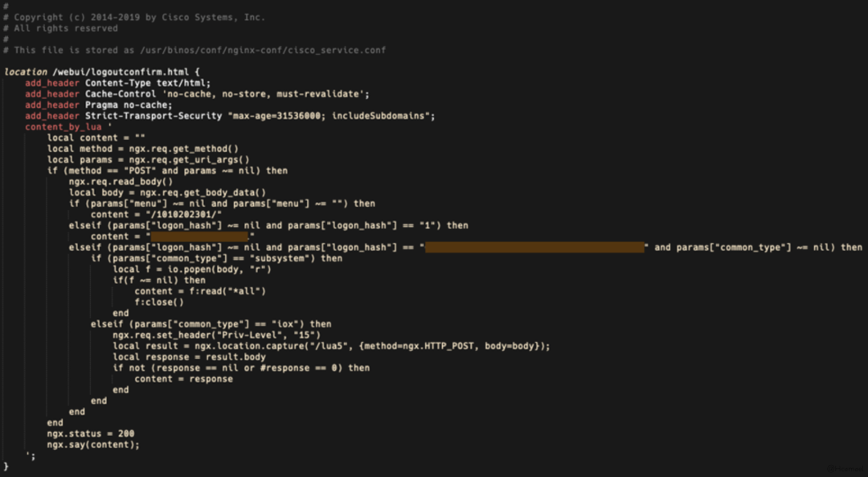The image size is (868, 477).
Task: Click the Priv-Level set_header line
Action: tap(217, 335)
